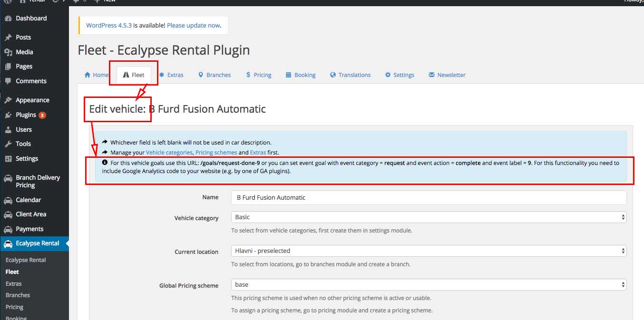
Task: Click the '/goals/request-done-9' URL text
Action: click(x=230, y=163)
